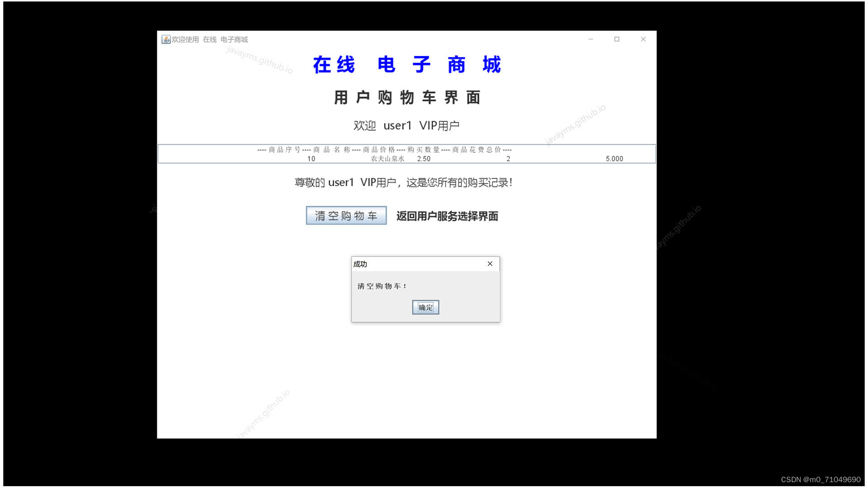Click the price 2.50 in cart row
The height and width of the screenshot is (488, 868).
(x=424, y=159)
